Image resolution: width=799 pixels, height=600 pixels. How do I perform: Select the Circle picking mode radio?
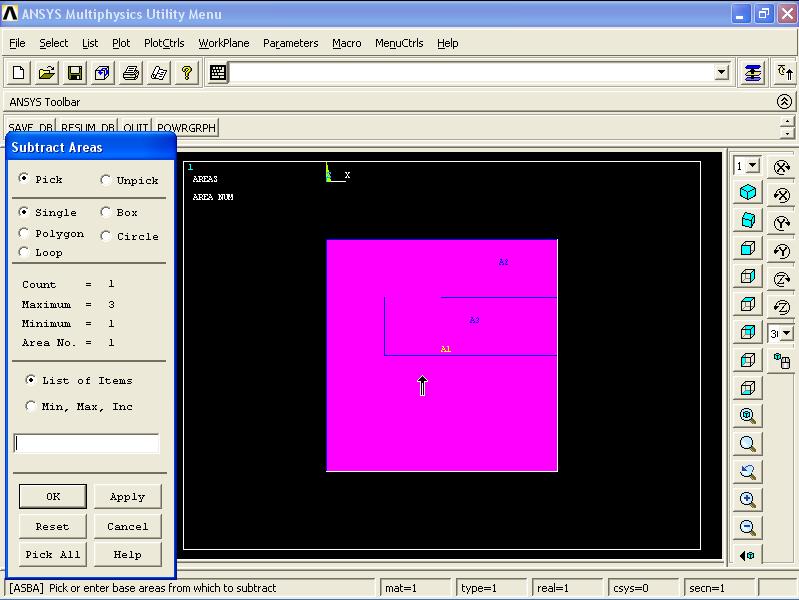click(105, 236)
